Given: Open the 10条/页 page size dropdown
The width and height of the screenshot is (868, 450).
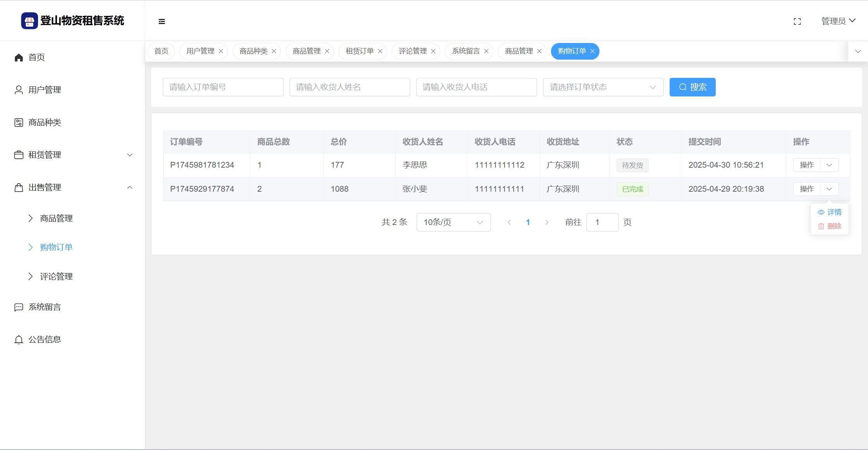Looking at the screenshot, I should [x=453, y=222].
